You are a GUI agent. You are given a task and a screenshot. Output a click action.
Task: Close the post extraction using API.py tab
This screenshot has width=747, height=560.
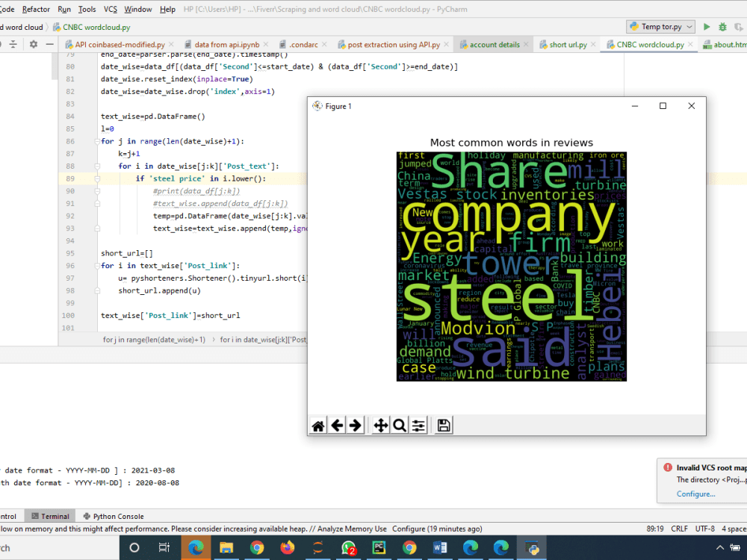[447, 44]
